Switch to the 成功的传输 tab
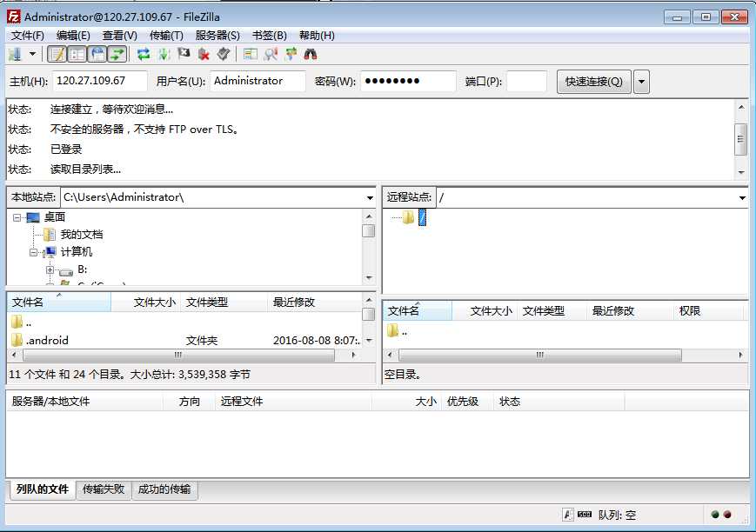 pyautogui.click(x=164, y=489)
